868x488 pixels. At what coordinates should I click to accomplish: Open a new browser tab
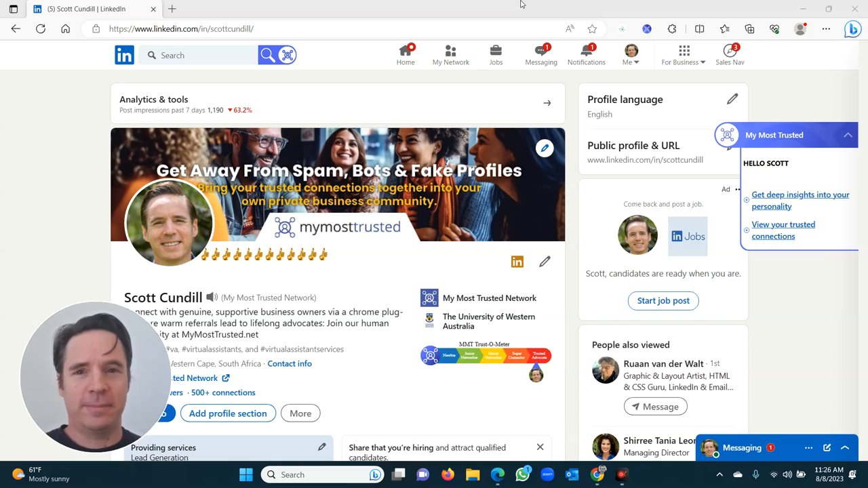(x=172, y=9)
